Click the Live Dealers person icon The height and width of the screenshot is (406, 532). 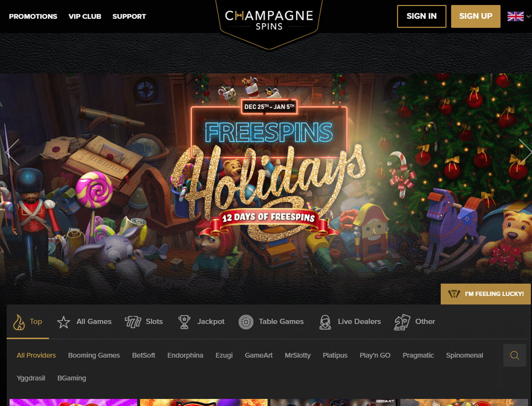pyautogui.click(x=325, y=322)
